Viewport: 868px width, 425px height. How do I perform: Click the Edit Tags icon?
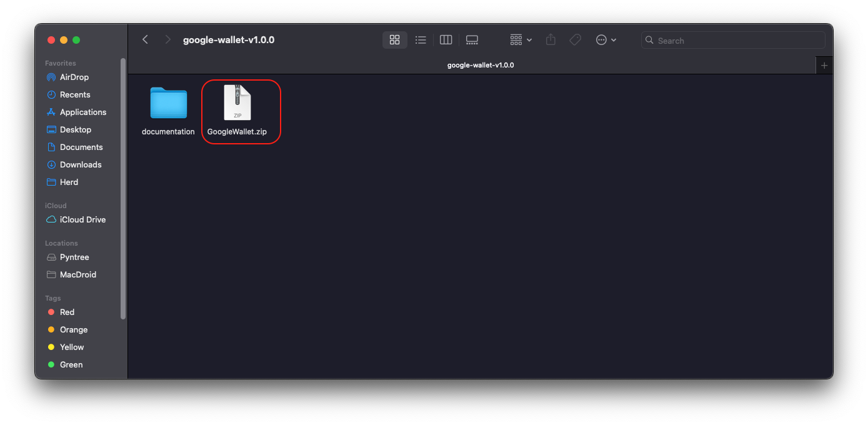tap(575, 40)
